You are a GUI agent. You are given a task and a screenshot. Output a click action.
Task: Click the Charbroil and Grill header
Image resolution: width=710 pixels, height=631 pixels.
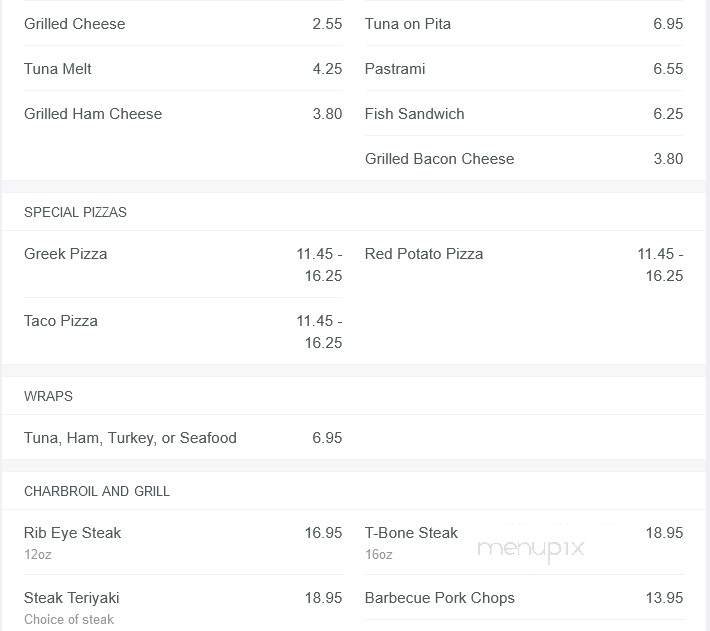(x=97, y=491)
